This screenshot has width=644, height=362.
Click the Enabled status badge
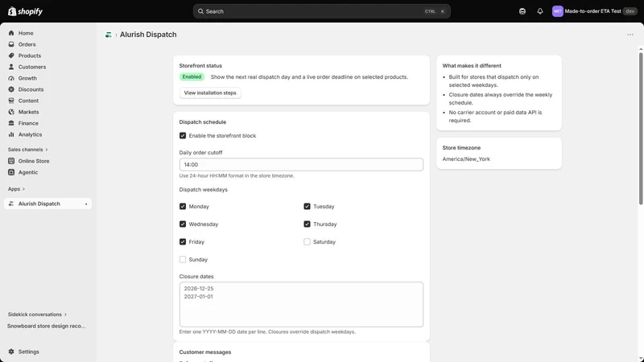(x=192, y=76)
